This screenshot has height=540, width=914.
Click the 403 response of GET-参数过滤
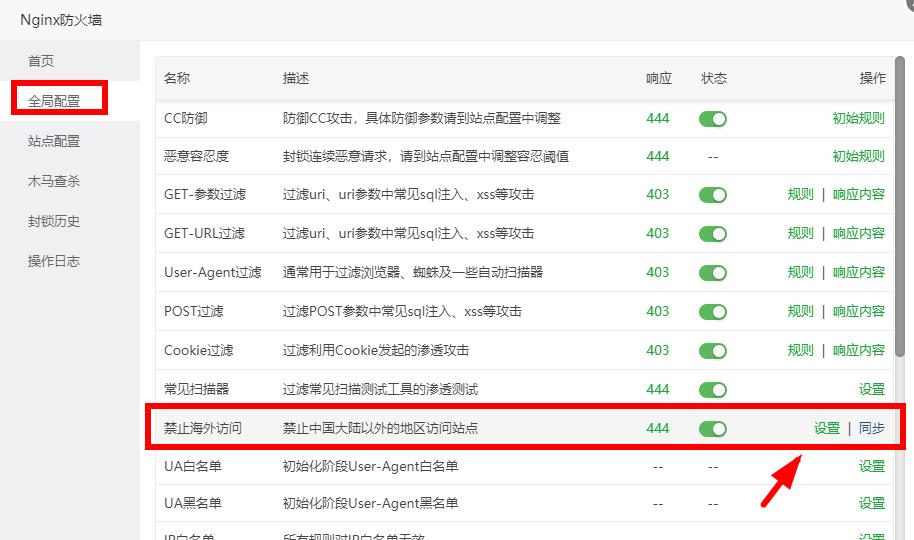coord(658,194)
